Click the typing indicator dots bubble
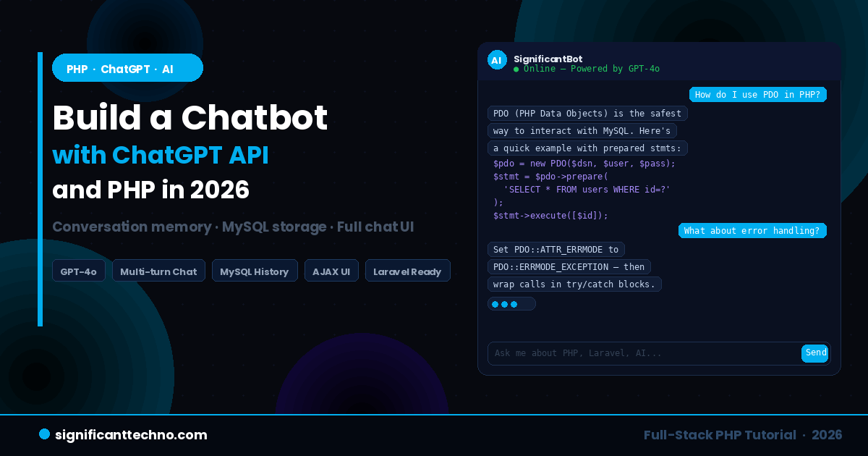This screenshot has width=868, height=456. coord(511,304)
